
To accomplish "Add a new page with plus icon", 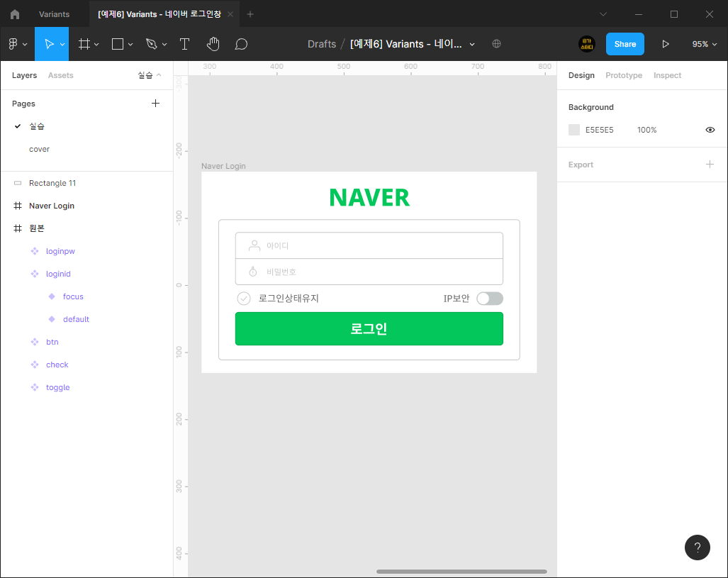I will click(155, 103).
